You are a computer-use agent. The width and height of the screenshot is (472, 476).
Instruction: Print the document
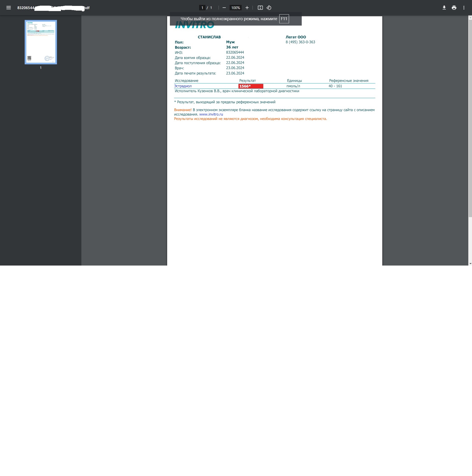pos(454,8)
